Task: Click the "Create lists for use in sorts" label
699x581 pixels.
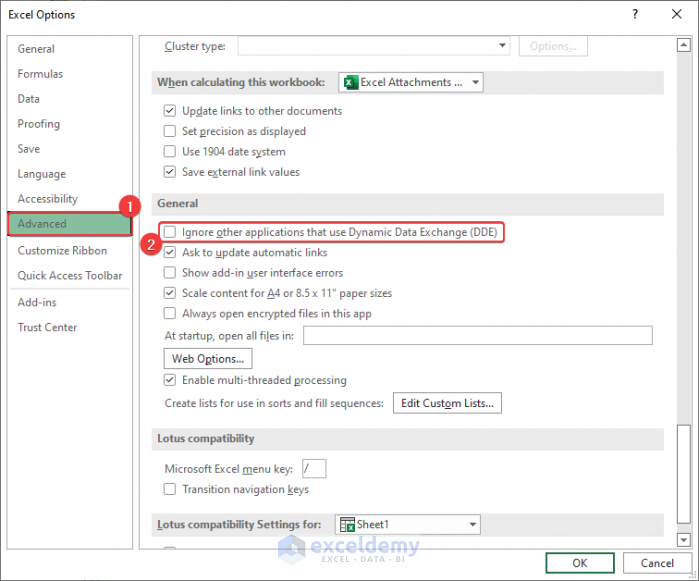Action: pos(274,403)
